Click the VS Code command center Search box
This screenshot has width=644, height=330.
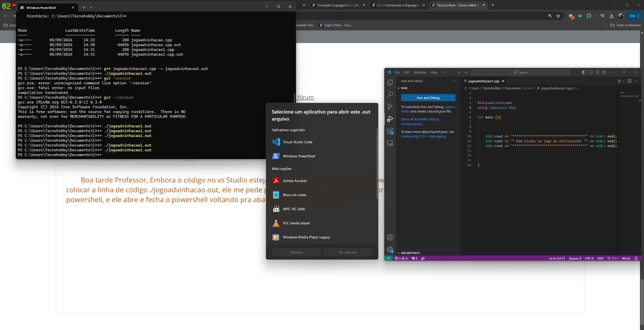(x=520, y=72)
